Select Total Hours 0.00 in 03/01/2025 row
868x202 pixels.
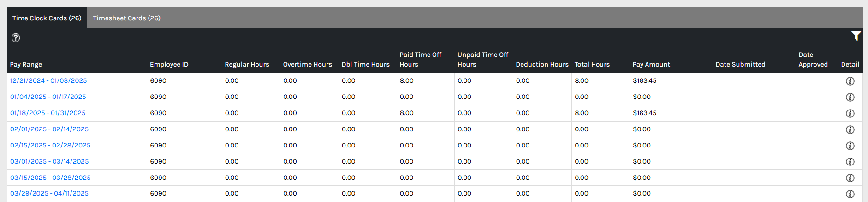(582, 161)
